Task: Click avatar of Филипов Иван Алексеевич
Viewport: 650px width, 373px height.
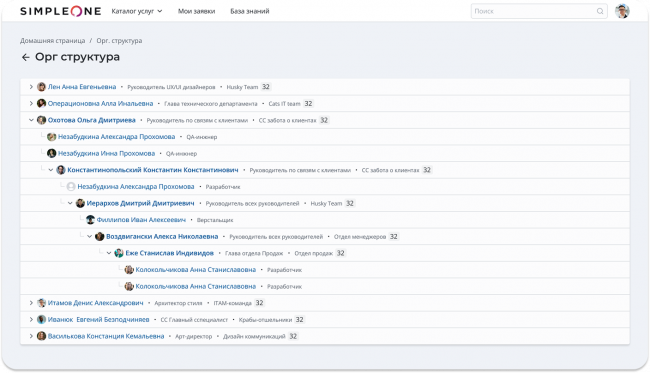Action: tap(90, 220)
